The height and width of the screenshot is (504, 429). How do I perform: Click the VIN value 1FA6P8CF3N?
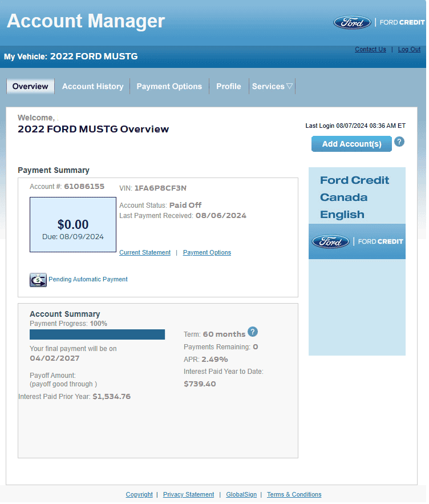click(161, 189)
